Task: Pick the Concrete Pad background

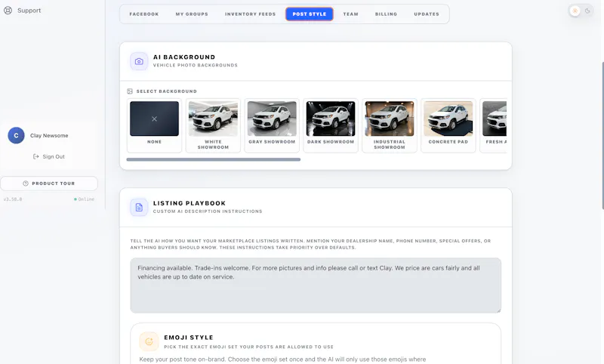Action: (448, 125)
